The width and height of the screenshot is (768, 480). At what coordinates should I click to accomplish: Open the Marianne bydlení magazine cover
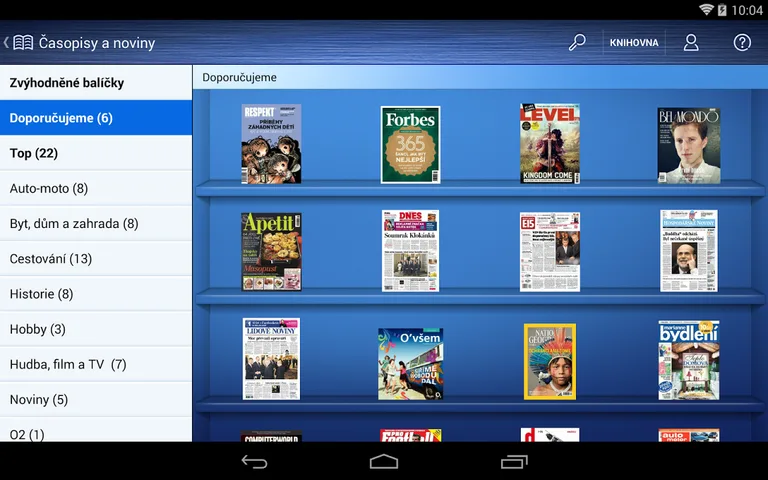[689, 360]
